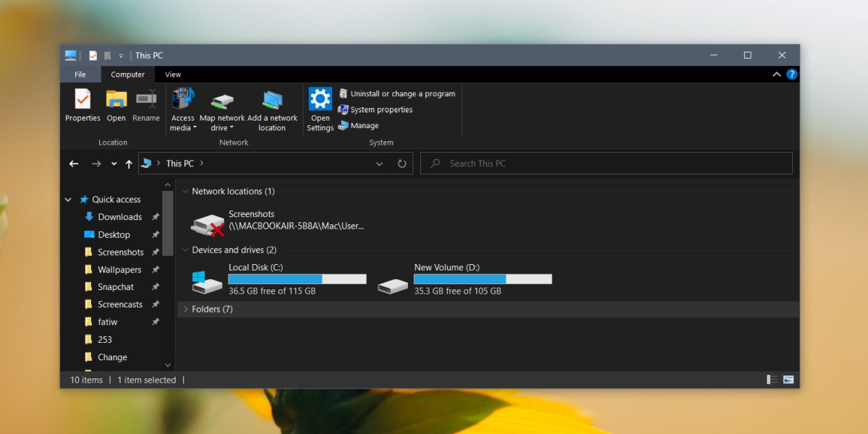Go forward with the right arrow
This screenshot has width=868, height=434.
coord(96,163)
